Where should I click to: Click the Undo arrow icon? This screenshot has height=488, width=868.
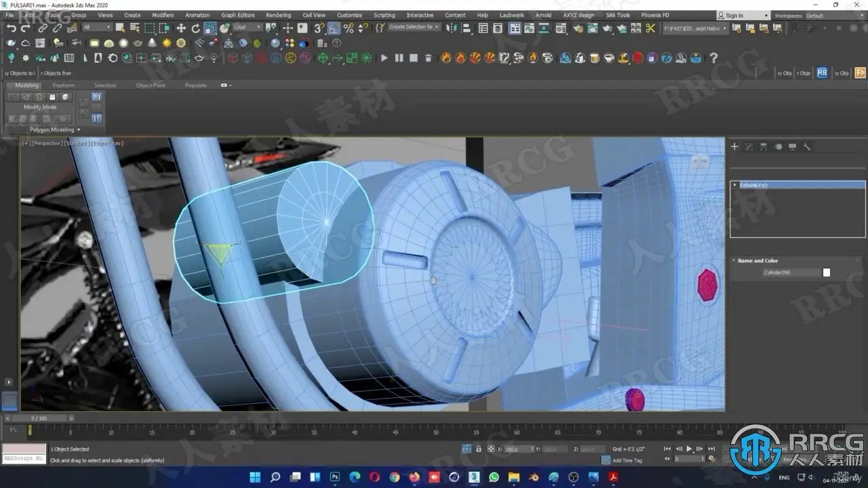[12, 28]
